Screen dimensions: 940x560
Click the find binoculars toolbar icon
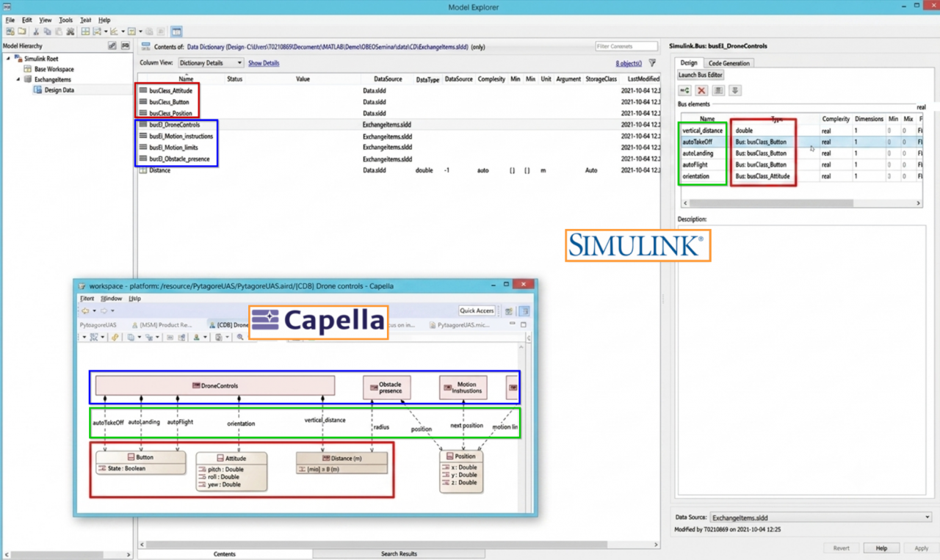pos(70,32)
